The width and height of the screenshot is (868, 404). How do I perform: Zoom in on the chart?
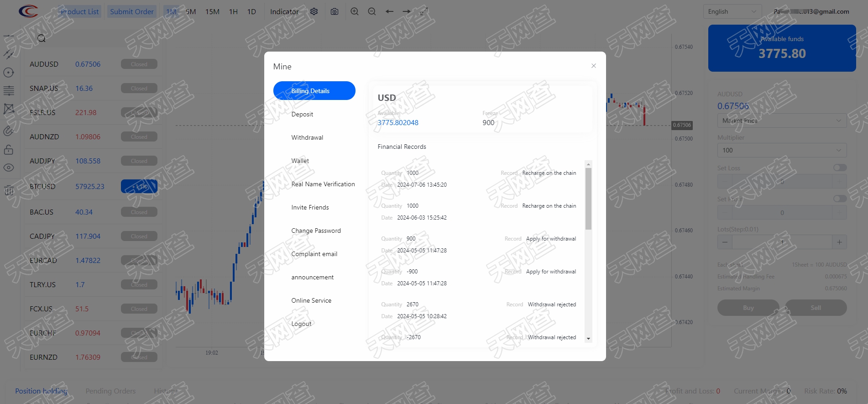click(x=355, y=11)
